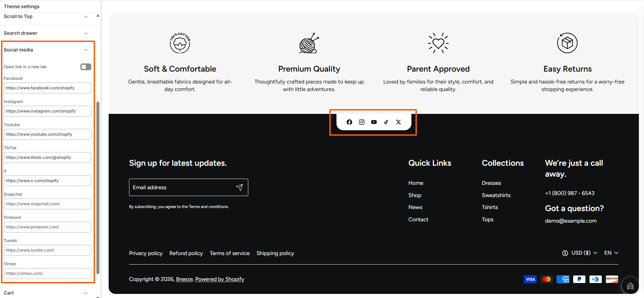Go to Home in Quick Links
This screenshot has height=298, width=644.
coord(416,183)
